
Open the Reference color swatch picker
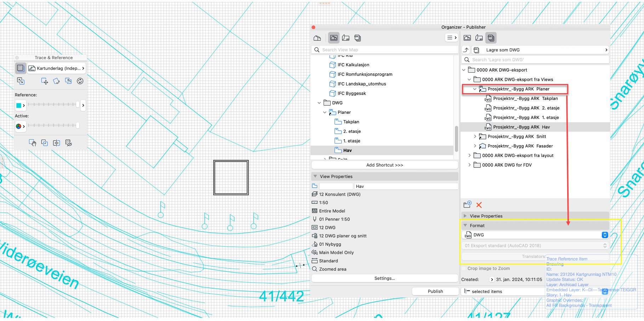[x=21, y=105]
